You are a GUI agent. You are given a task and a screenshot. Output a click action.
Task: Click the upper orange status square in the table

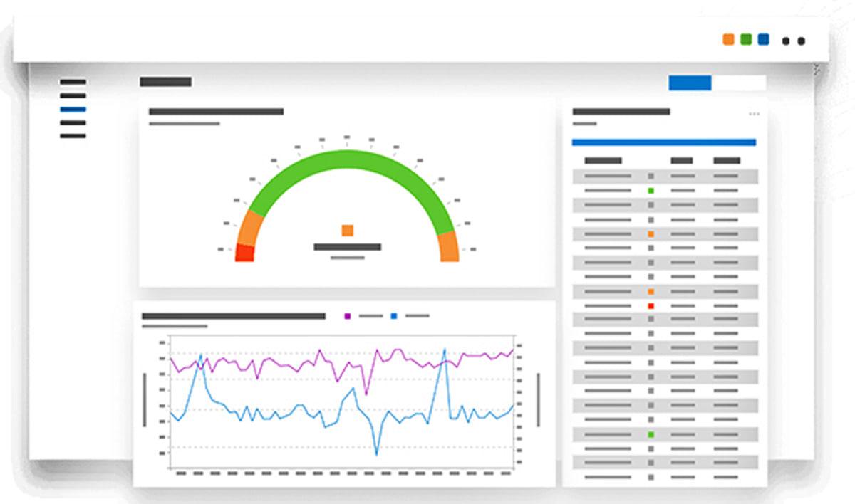pyautogui.click(x=651, y=233)
